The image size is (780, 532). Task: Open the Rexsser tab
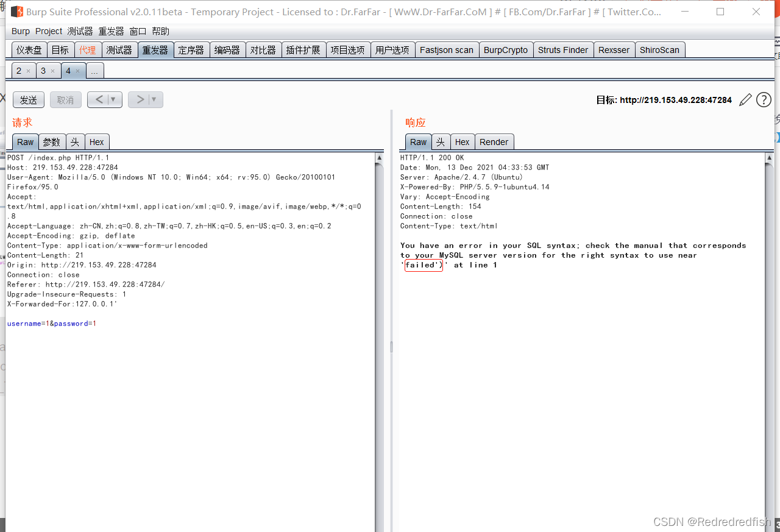point(614,50)
